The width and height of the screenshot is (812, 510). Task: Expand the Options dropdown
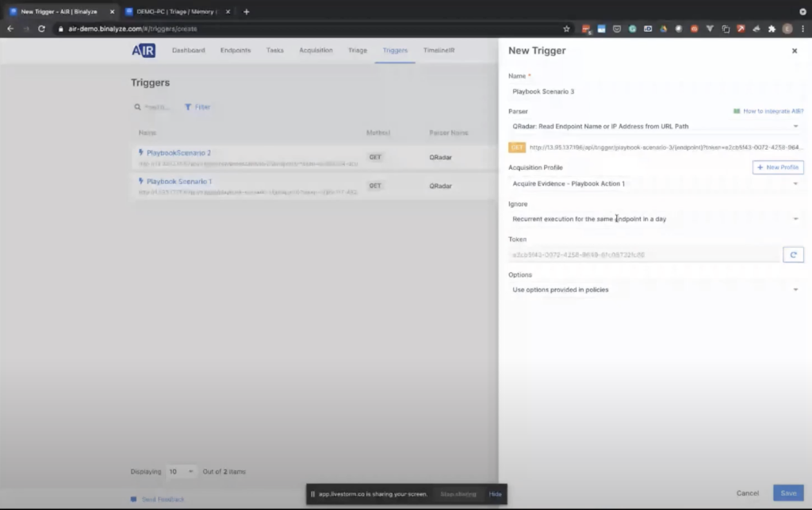[656, 290]
